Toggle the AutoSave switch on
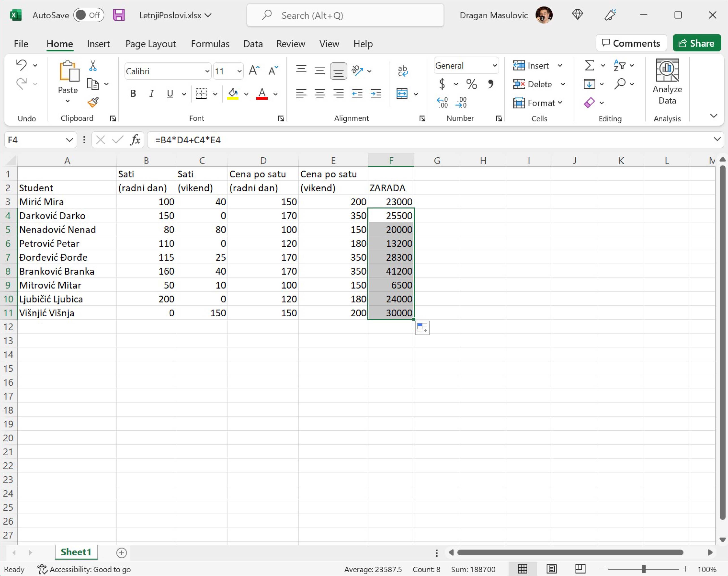This screenshot has height=576, width=728. tap(89, 15)
